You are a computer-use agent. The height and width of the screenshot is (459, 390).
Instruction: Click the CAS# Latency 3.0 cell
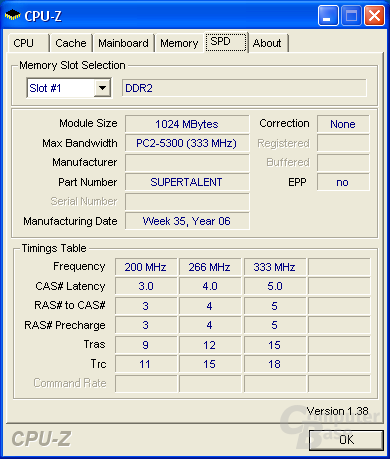click(x=146, y=286)
